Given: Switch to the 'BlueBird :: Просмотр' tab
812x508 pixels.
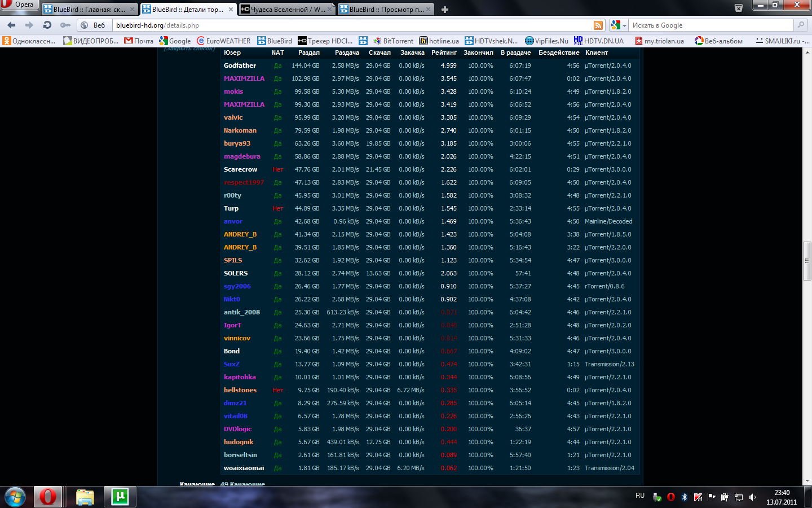Looking at the screenshot, I should (x=386, y=10).
